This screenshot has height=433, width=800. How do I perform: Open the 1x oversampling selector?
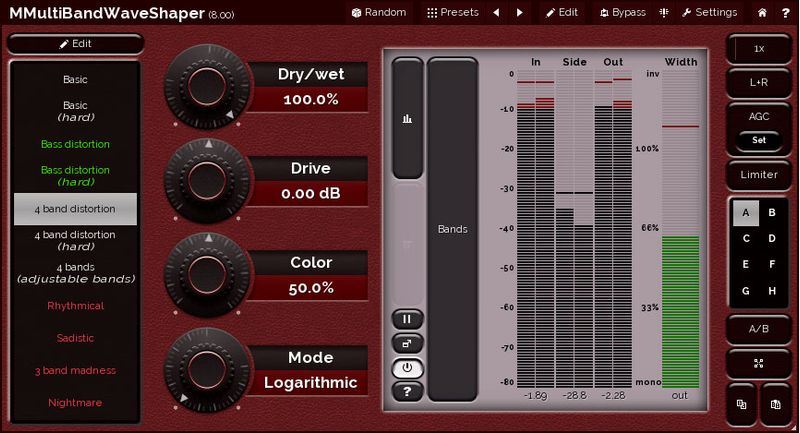click(x=759, y=49)
